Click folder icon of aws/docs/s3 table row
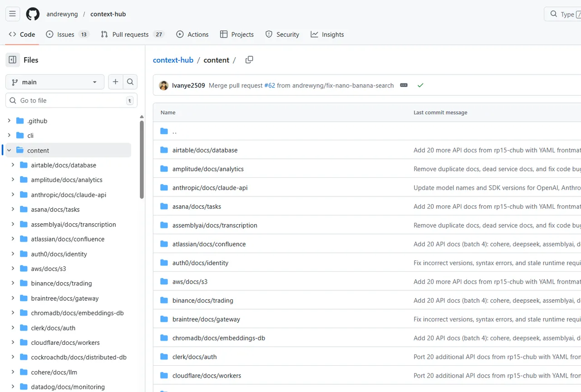This screenshot has height=392, width=581. coord(164,282)
